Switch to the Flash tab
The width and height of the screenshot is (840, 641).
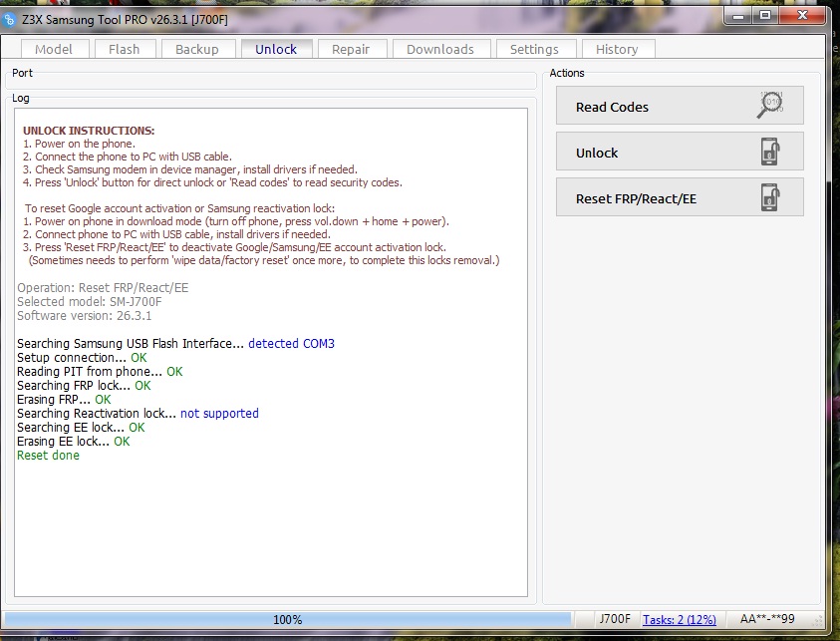[x=125, y=49]
